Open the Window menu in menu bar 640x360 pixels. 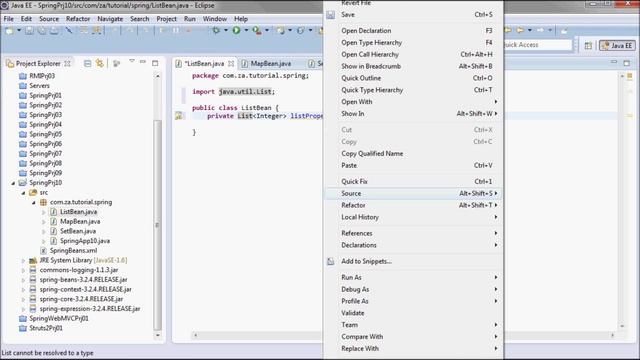(x=215, y=19)
